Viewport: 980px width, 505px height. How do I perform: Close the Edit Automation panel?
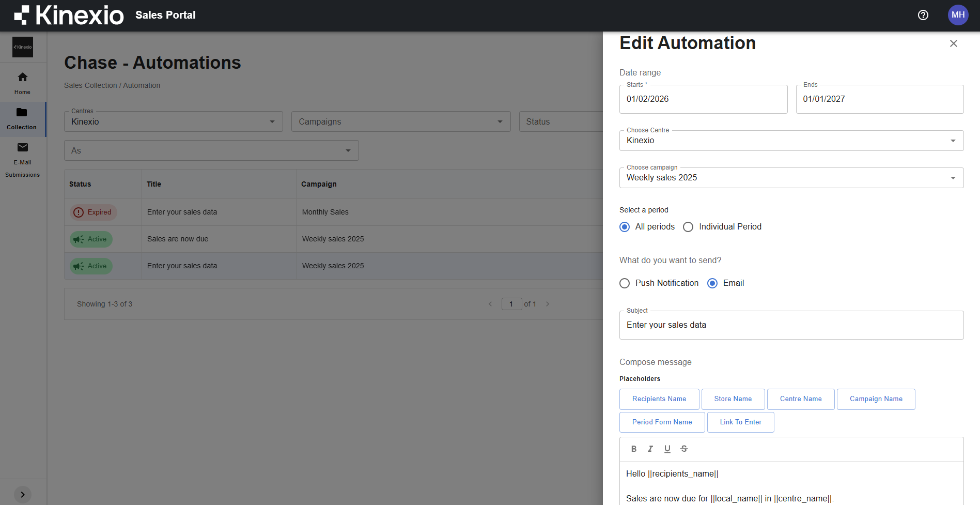pos(953,43)
